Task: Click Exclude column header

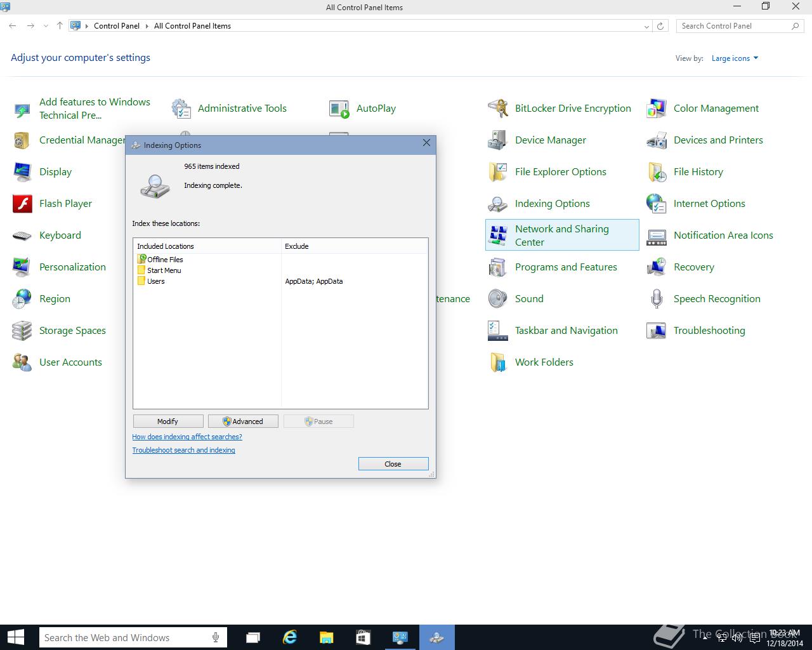Action: click(x=355, y=246)
